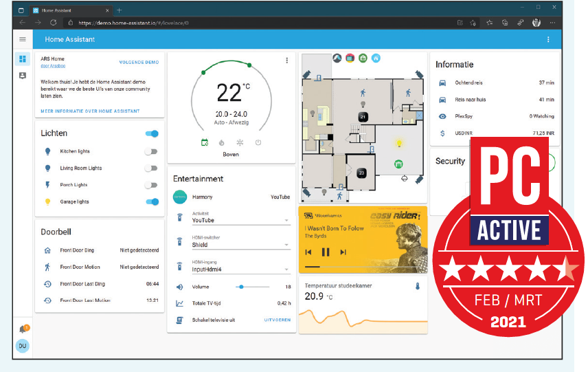Viewport: 588px width, 372px height.
Task: Click the Ochtendreis row
Action: tap(496, 83)
